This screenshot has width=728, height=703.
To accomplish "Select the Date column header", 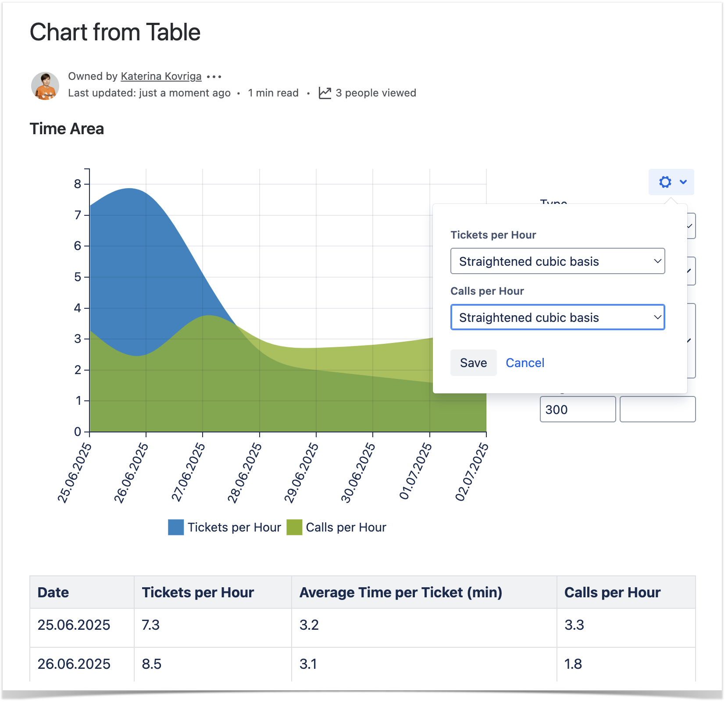I will tap(54, 592).
